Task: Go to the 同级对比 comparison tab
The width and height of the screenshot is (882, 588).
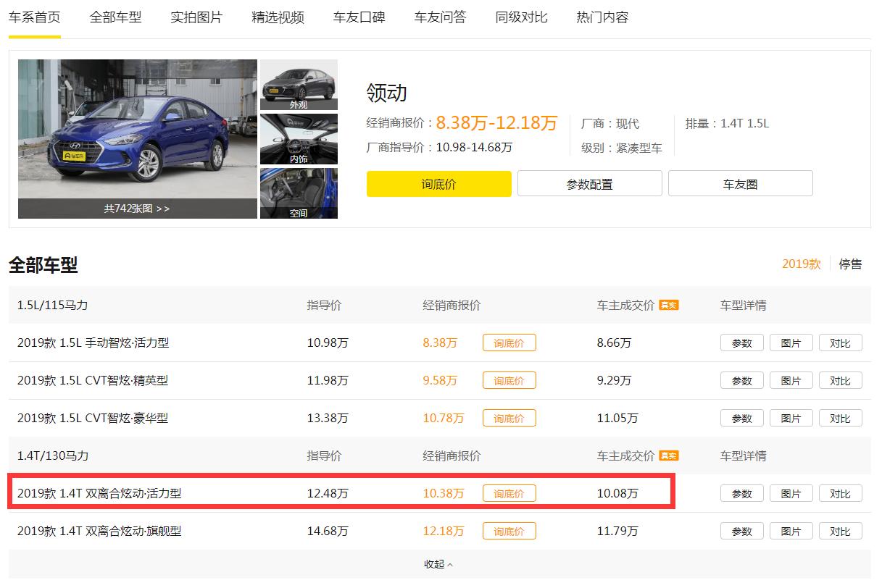Action: (521, 16)
